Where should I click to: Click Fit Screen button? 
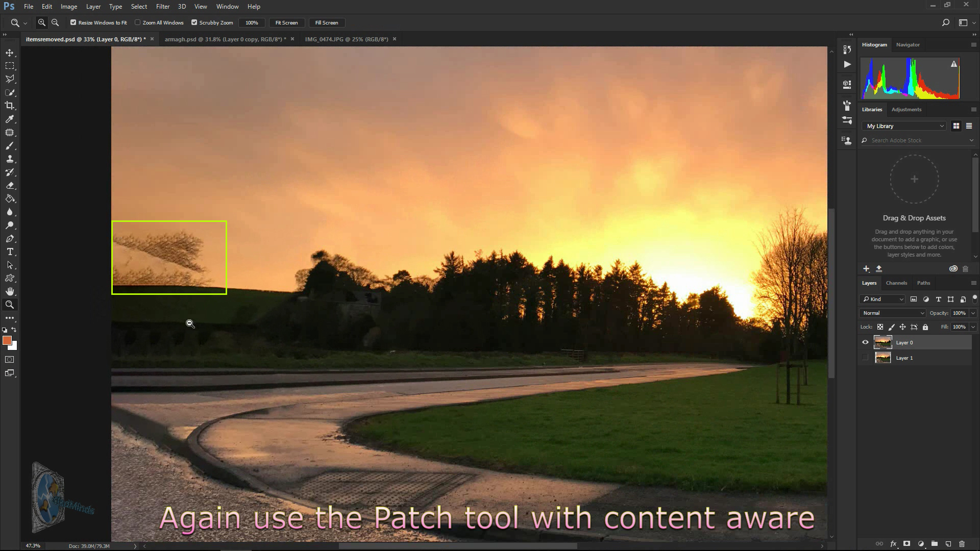(285, 22)
